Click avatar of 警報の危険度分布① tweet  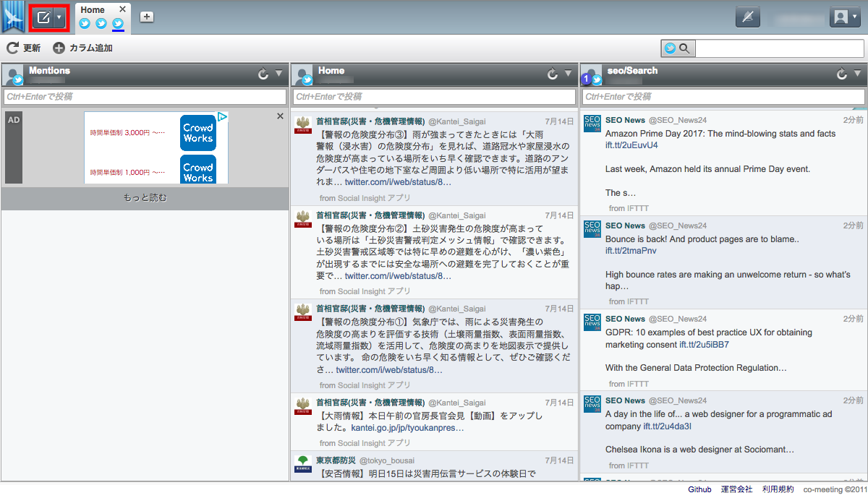(x=303, y=312)
